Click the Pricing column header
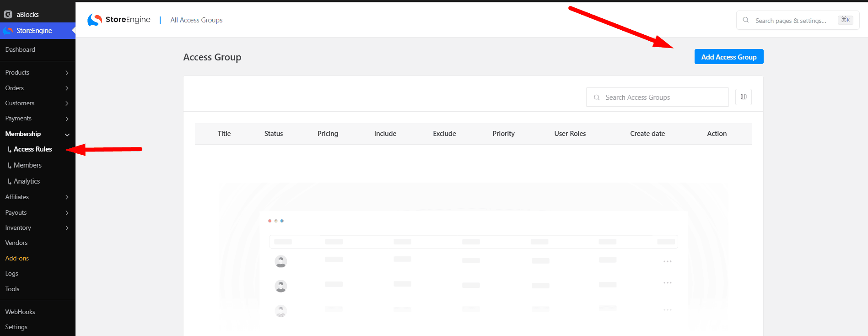Viewport: 868px width, 336px height. pos(328,134)
